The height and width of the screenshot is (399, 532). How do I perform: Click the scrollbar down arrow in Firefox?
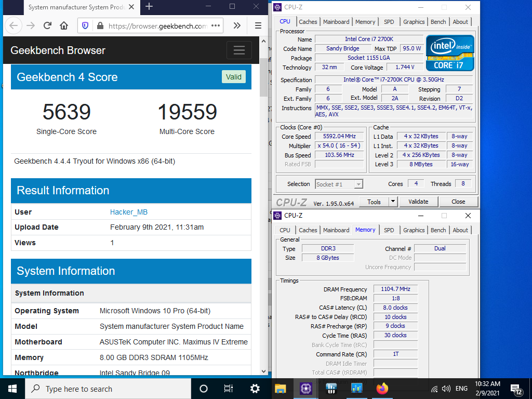click(x=263, y=371)
